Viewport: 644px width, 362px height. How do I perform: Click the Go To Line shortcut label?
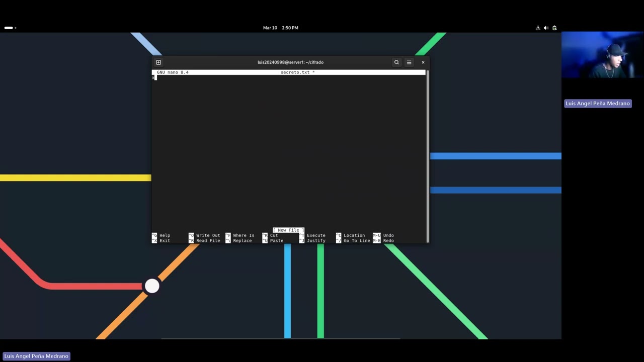coord(357,241)
